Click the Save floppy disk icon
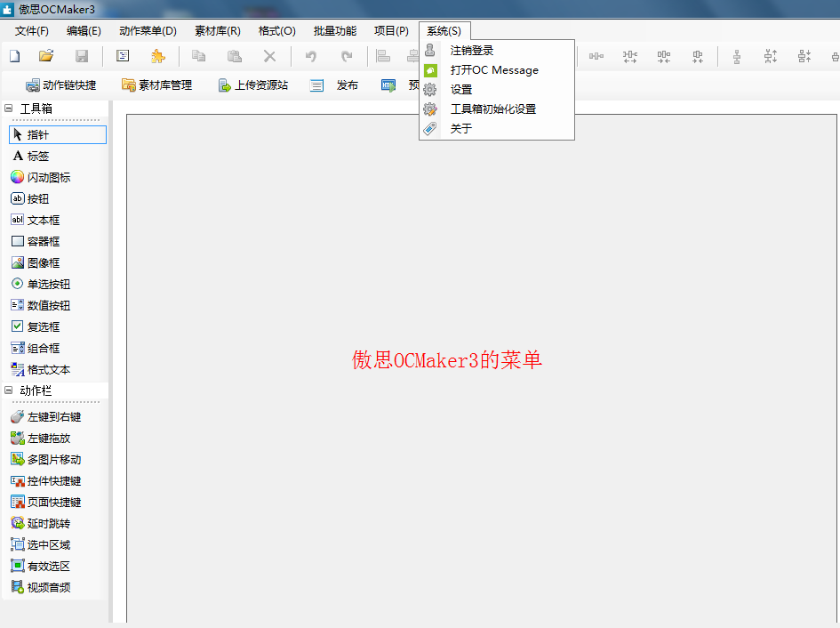This screenshot has height=628, width=840. click(82, 56)
